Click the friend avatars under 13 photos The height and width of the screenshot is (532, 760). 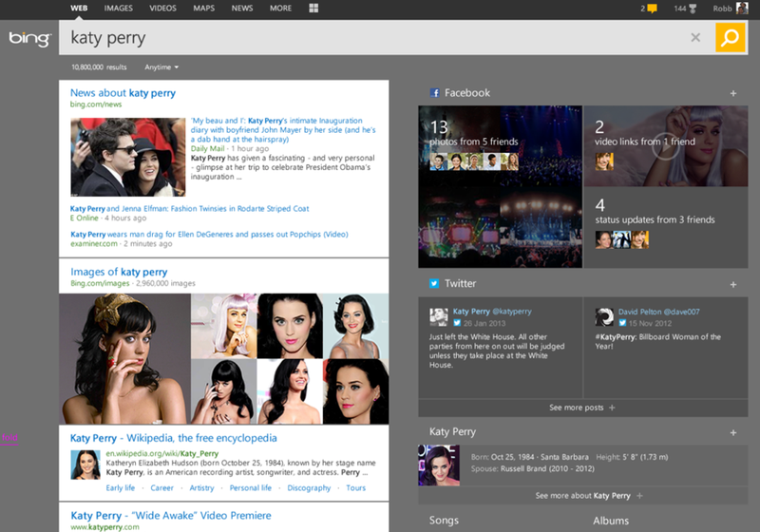tap(474, 161)
